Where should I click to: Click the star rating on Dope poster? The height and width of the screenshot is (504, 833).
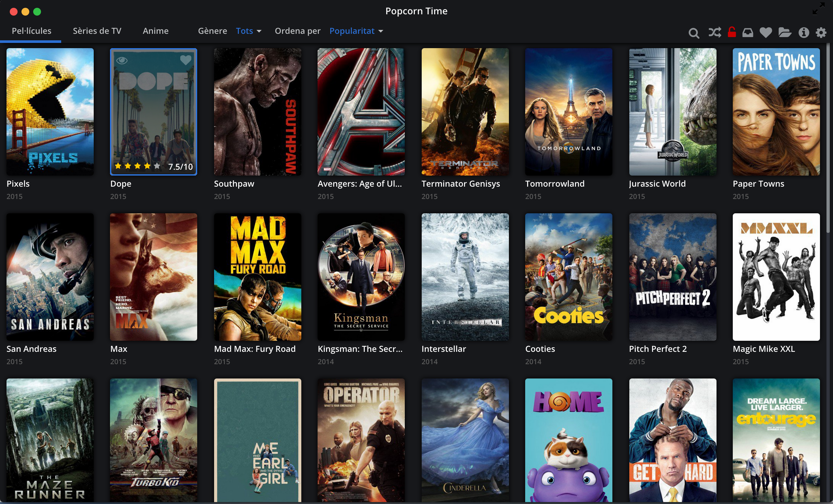(x=137, y=166)
